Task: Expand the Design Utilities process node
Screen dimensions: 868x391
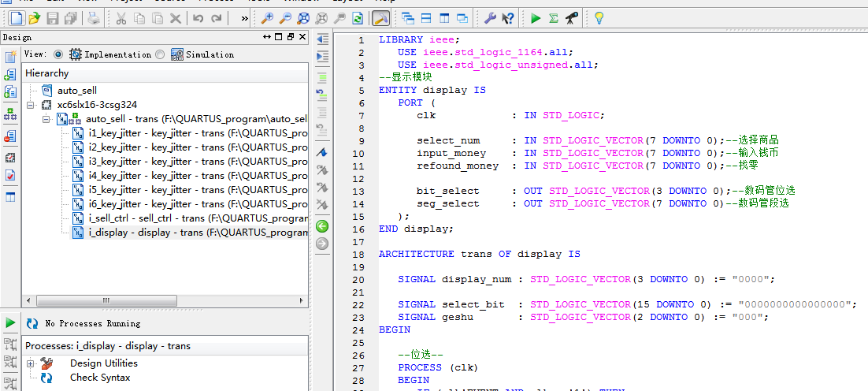Action: click(x=30, y=364)
